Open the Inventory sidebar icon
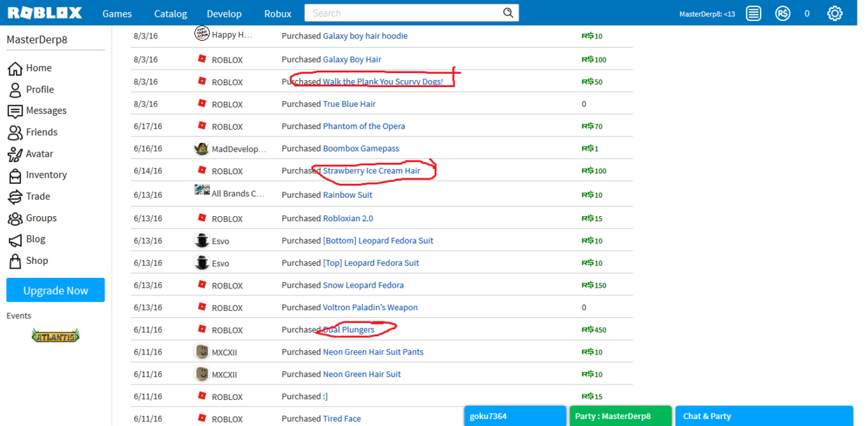 (x=15, y=175)
